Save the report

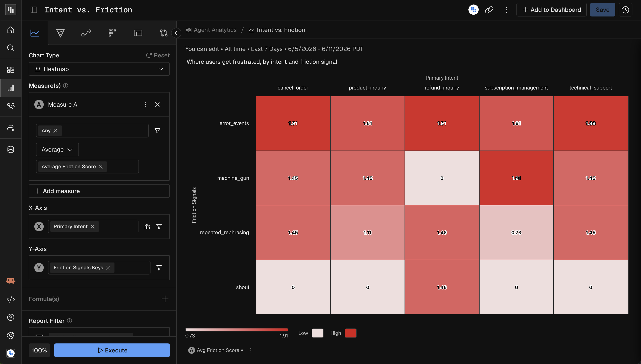pos(602,10)
